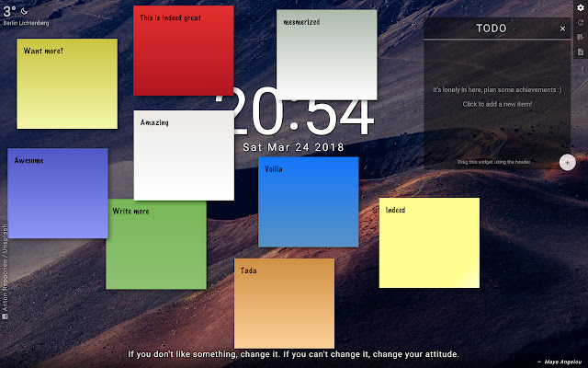588x368 pixels.
Task: Open settings via the gear icon
Action: [580, 8]
